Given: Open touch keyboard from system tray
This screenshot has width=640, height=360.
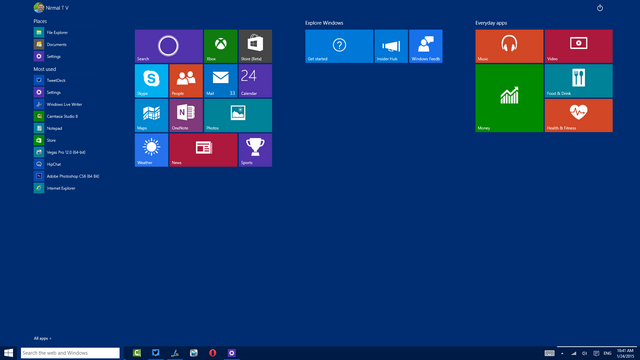Looking at the screenshot, I should 549,353.
